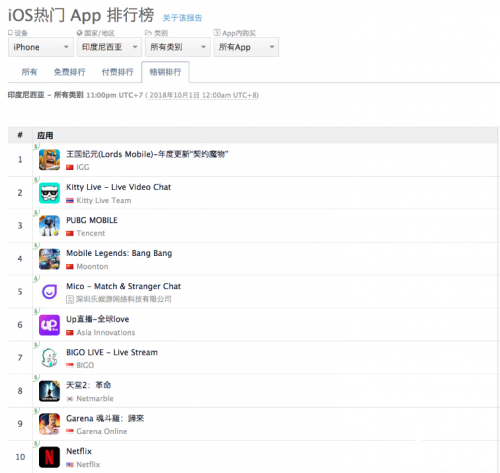Open the 所有App in-app purchase dropdown
This screenshot has width=500, height=473.
click(x=246, y=47)
